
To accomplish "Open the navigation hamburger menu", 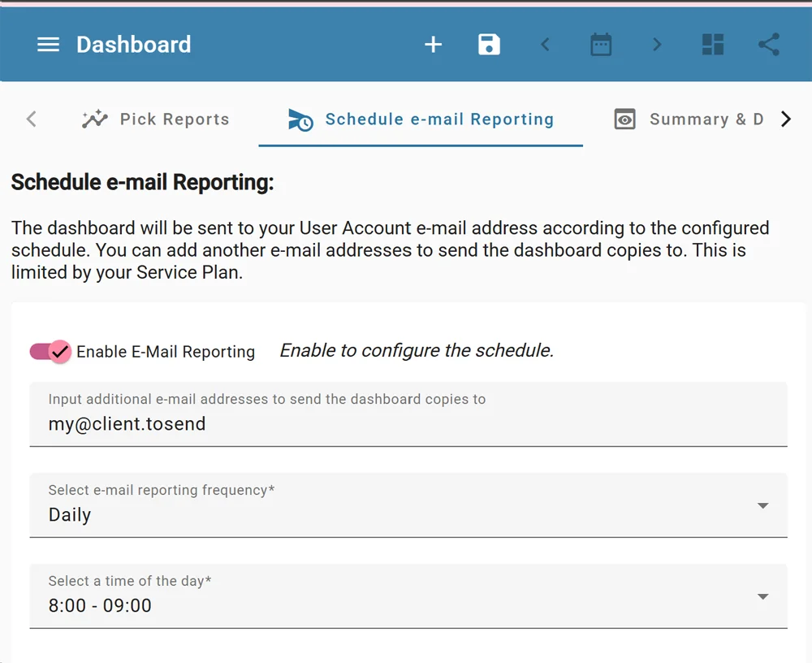I will pos(48,45).
